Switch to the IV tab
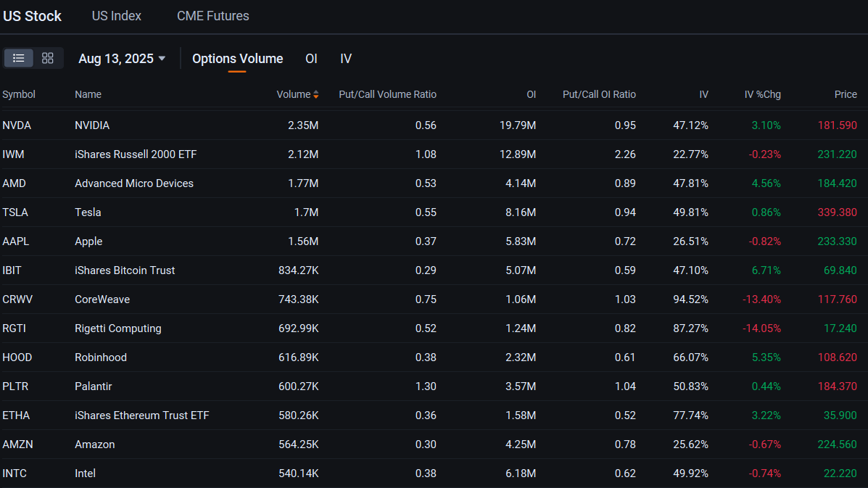 tap(346, 59)
